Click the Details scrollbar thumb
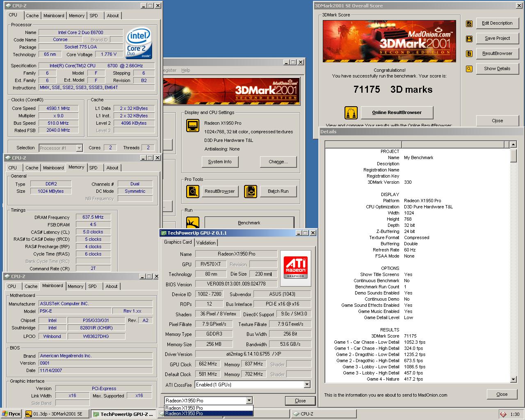This screenshot has width=525, height=420. point(513,155)
